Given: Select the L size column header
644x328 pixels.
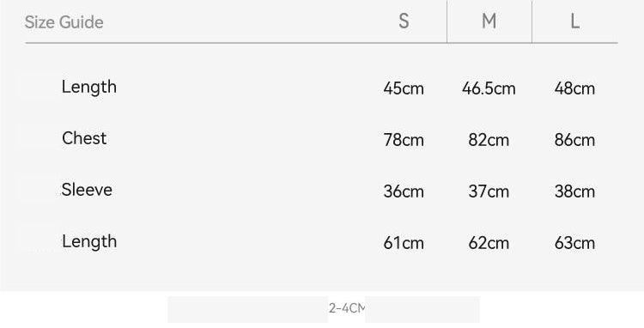Looking at the screenshot, I should (574, 21).
